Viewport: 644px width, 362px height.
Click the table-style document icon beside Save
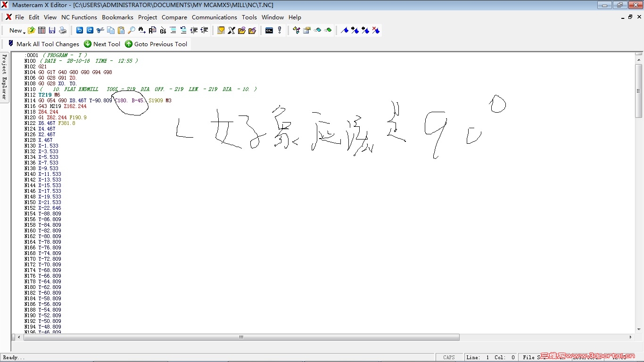point(42,30)
